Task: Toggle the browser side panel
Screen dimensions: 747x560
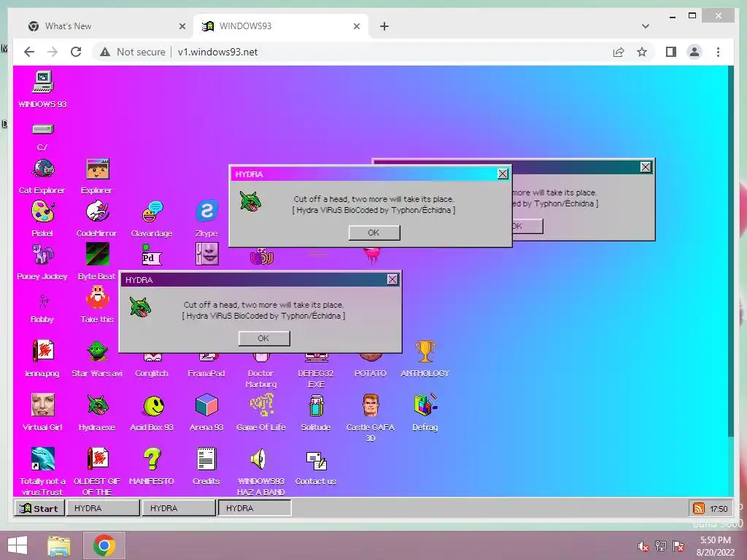Action: coord(671,52)
